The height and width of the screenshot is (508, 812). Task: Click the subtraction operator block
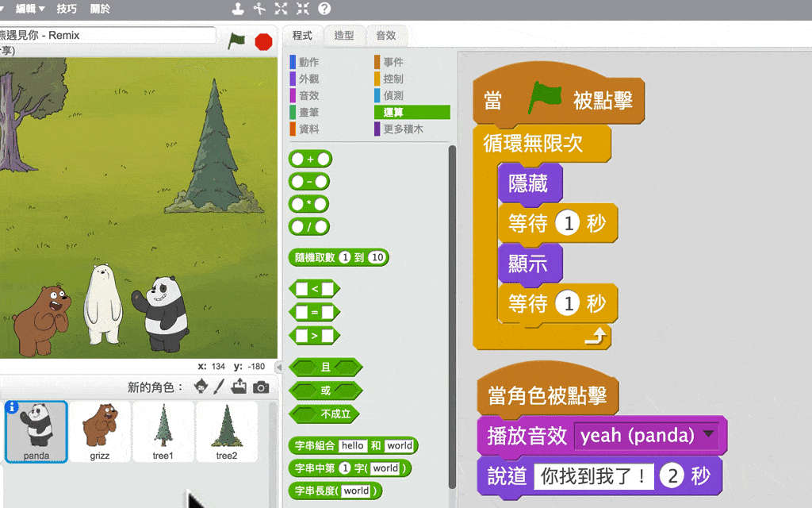click(x=309, y=182)
